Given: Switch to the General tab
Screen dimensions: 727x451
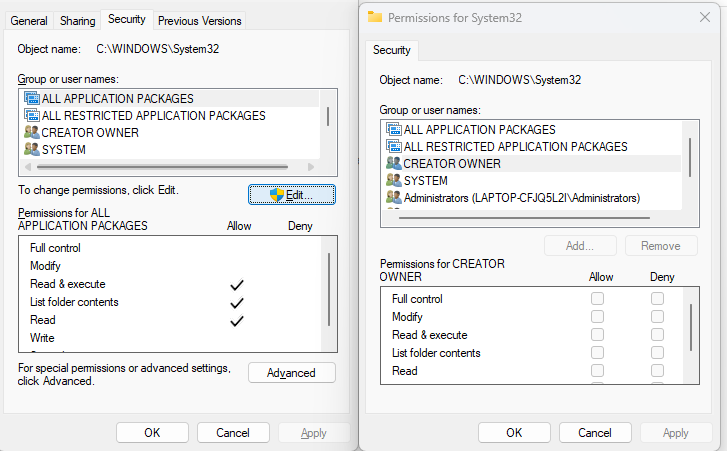Looking at the screenshot, I should [29, 21].
